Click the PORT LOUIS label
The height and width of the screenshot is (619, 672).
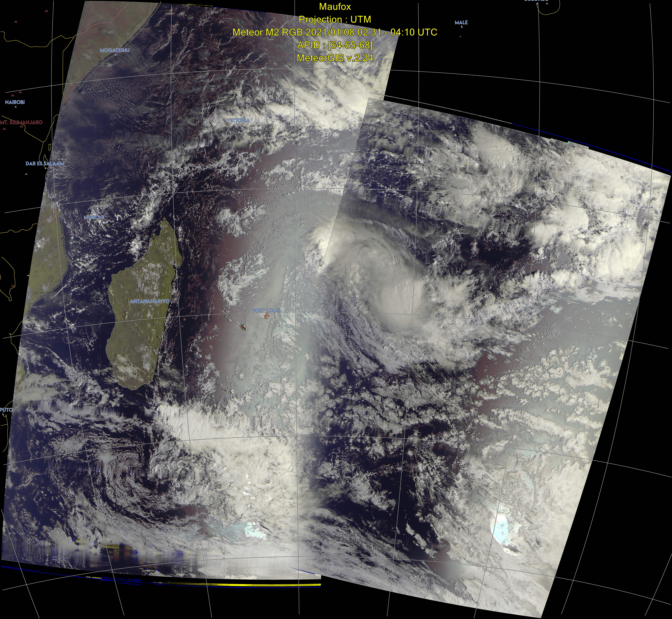pyautogui.click(x=266, y=311)
